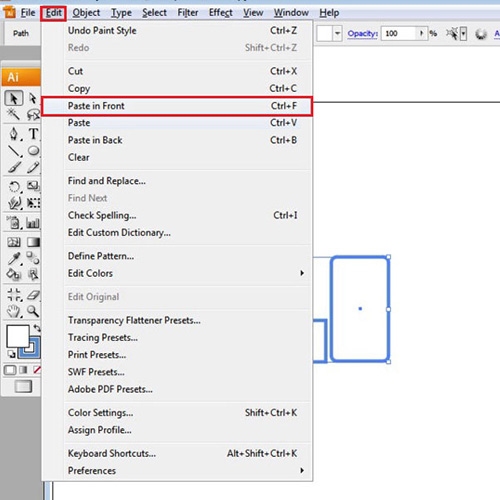Screen dimensions: 500x500
Task: Open the Object menu
Action: pyautogui.click(x=86, y=13)
